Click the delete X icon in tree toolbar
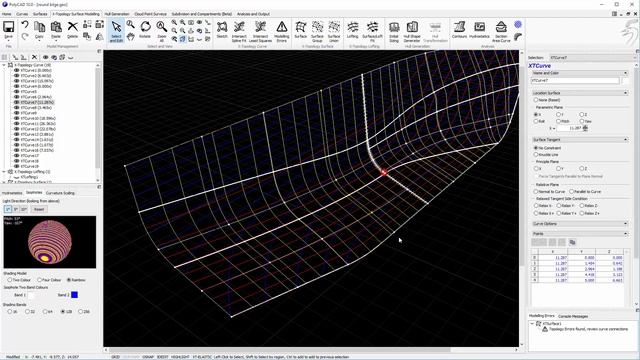The height and width of the screenshot is (360, 640). point(34,57)
